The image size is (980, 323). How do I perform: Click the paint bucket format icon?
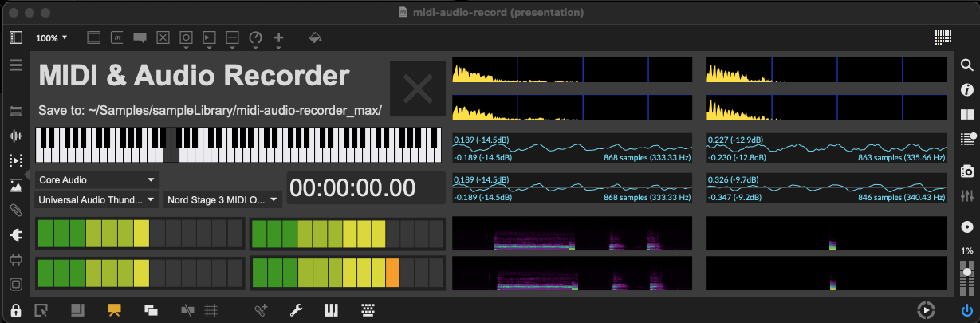coord(315,37)
